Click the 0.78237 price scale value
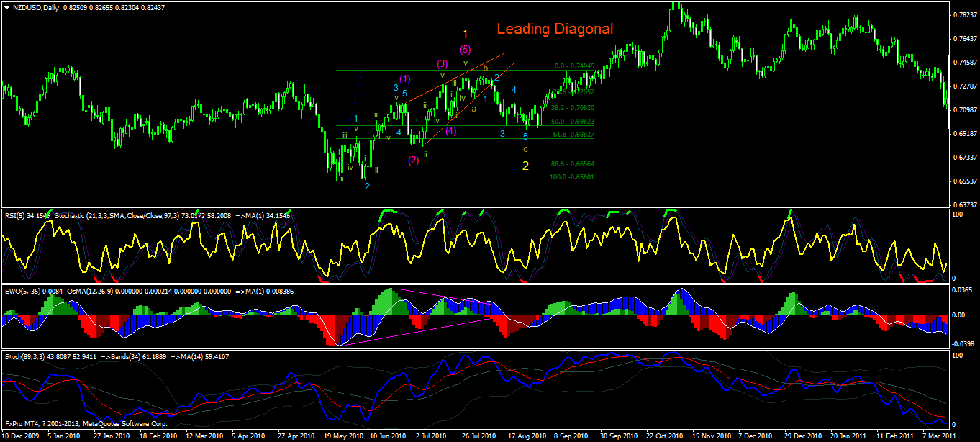 963,14
